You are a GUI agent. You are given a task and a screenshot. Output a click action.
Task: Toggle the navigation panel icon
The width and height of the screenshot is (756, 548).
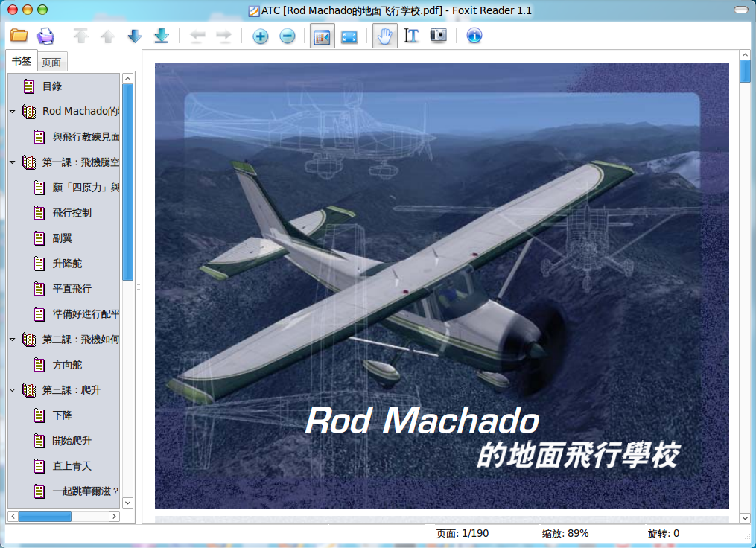pos(322,36)
